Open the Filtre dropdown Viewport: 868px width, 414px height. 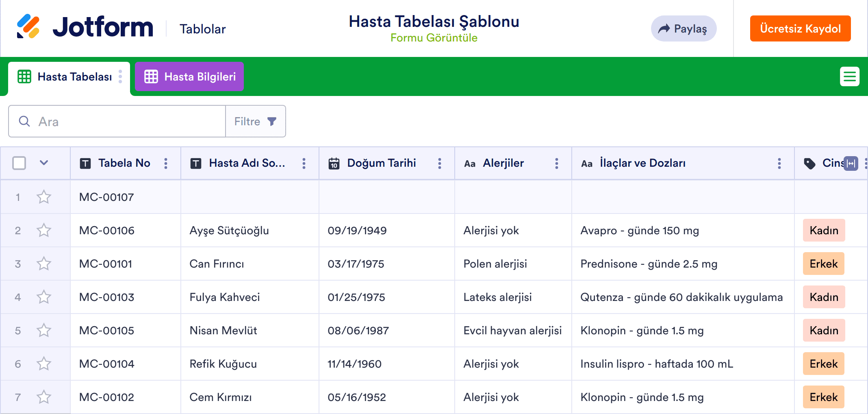coord(255,122)
